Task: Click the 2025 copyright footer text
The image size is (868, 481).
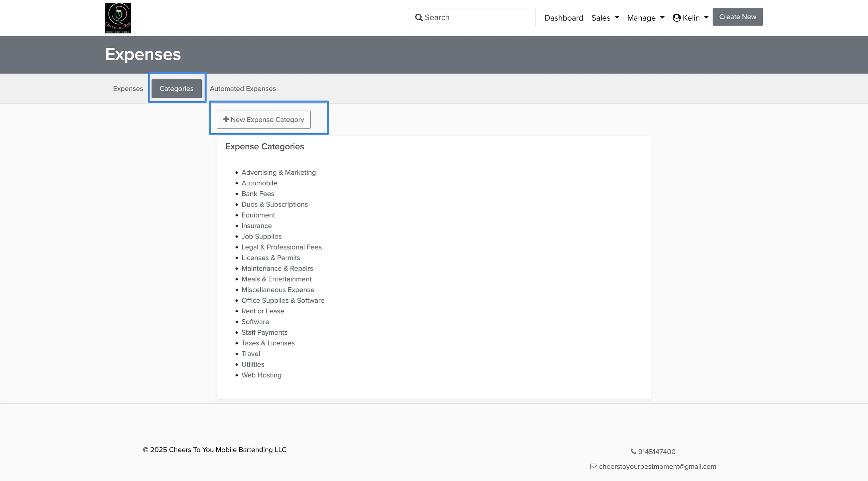Action: pos(215,450)
